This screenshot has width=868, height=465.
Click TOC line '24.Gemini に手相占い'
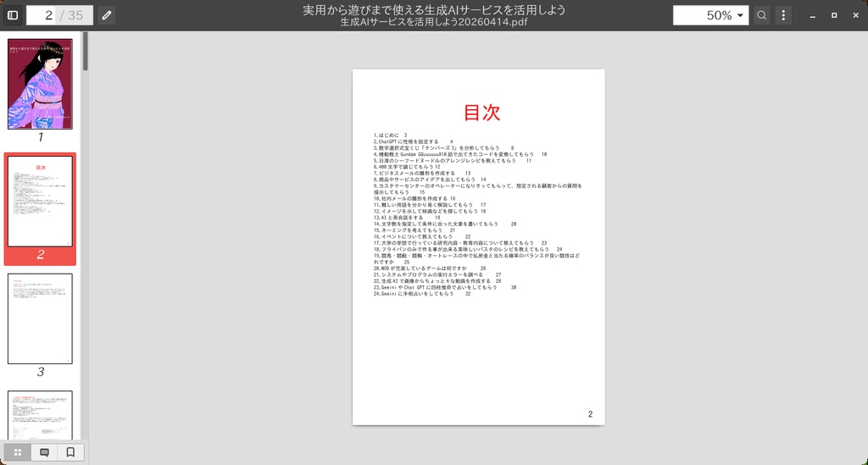point(422,294)
